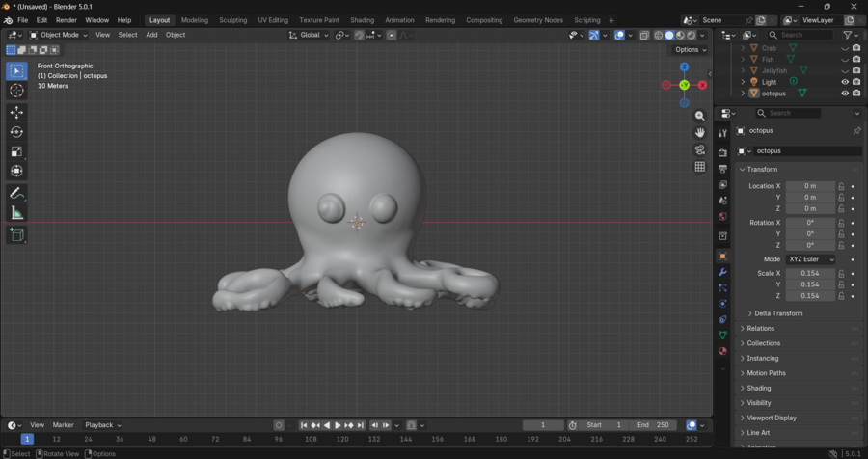The width and height of the screenshot is (868, 459).
Task: Switch to the Sculpting workspace tab
Action: tap(232, 20)
